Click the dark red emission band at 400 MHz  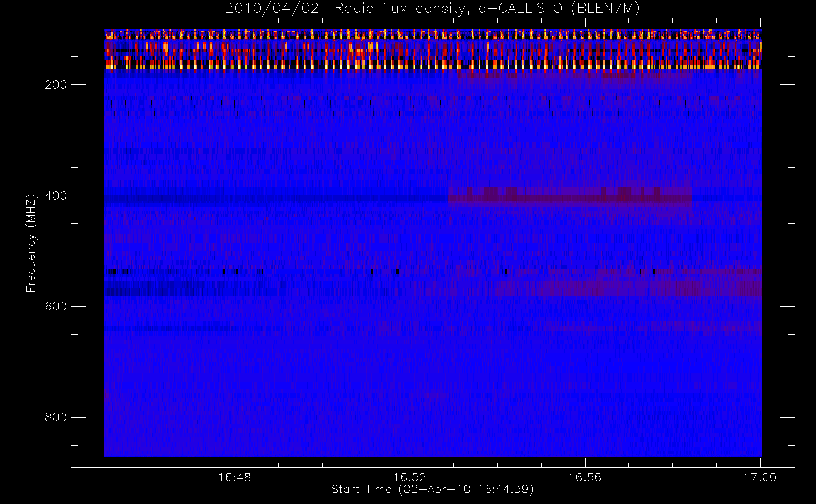point(570,197)
